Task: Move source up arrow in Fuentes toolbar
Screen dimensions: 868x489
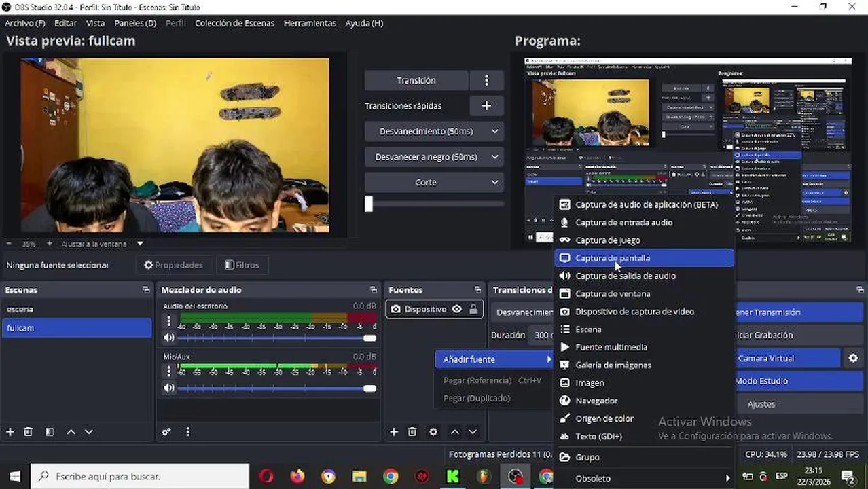Action: (x=455, y=432)
